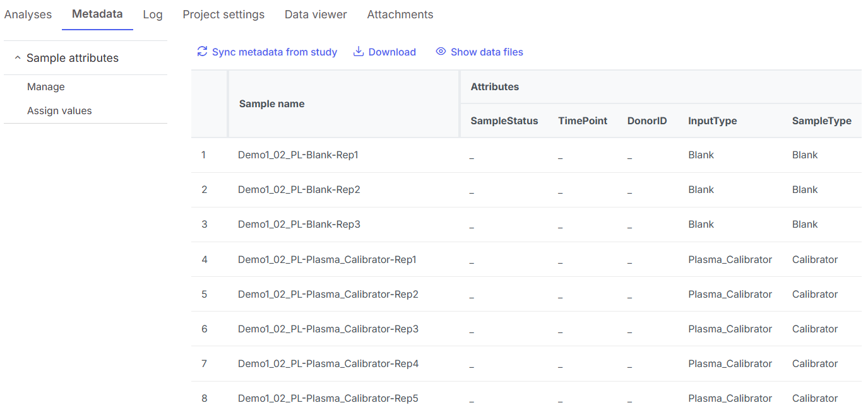Click the Show data files link
The height and width of the screenshot is (415, 868).
click(x=487, y=52)
